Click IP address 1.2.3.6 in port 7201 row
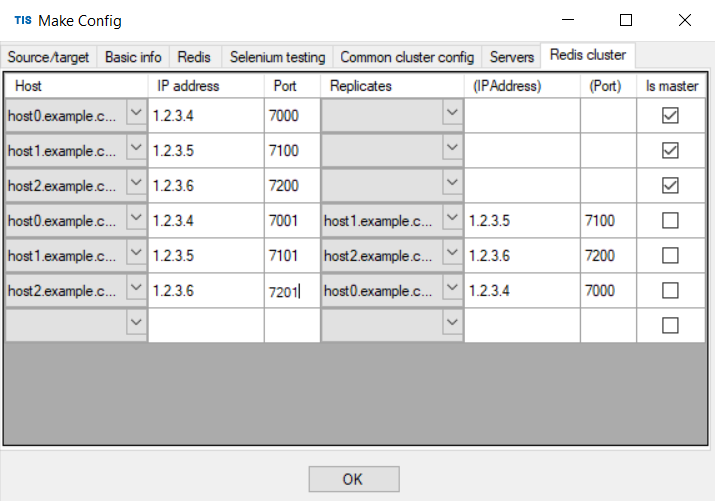Image resolution: width=715 pixels, height=501 pixels. (206, 290)
